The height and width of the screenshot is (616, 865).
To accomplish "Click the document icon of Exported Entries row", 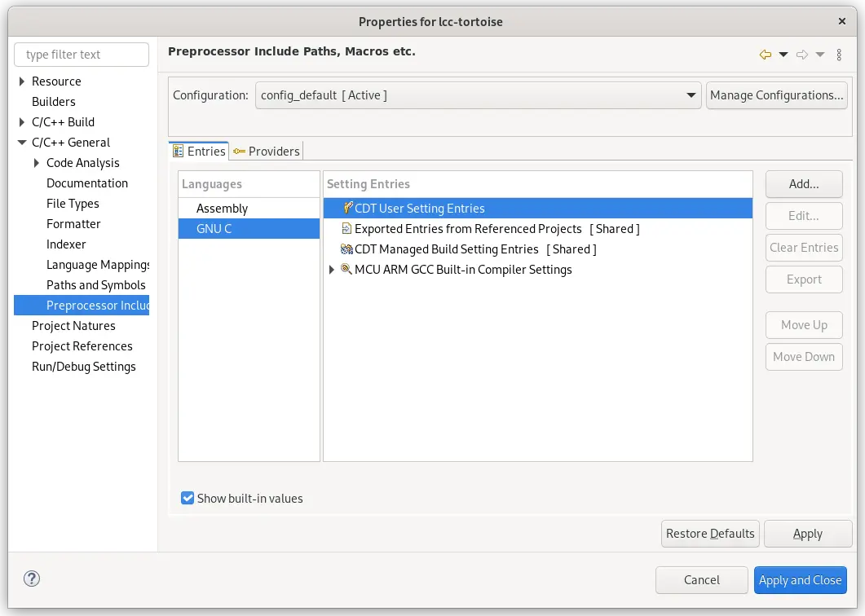I will point(346,229).
